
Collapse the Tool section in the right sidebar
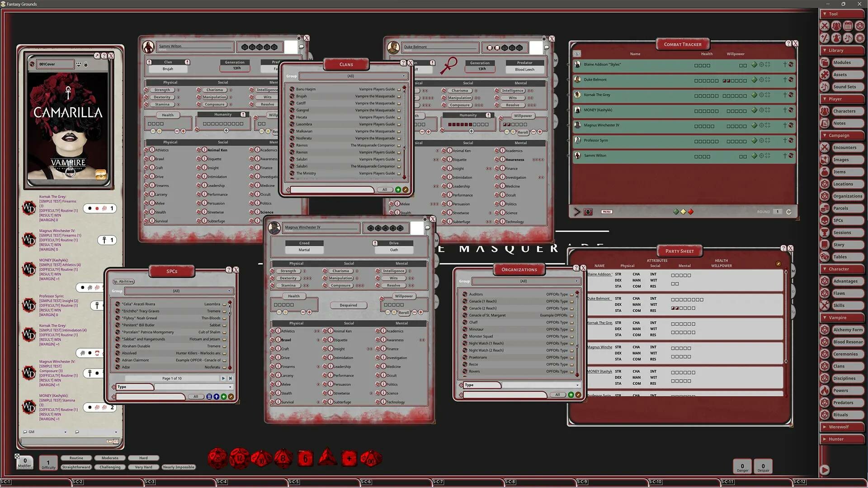(x=826, y=14)
